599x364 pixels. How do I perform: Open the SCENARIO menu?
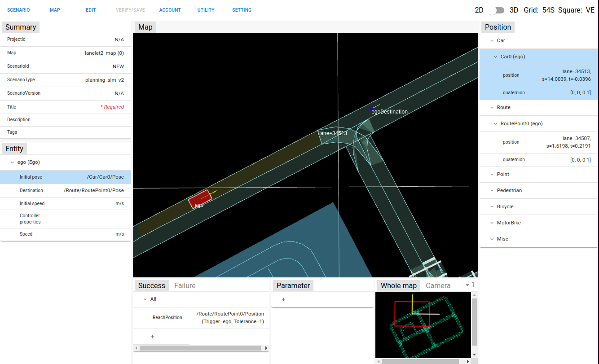click(18, 10)
